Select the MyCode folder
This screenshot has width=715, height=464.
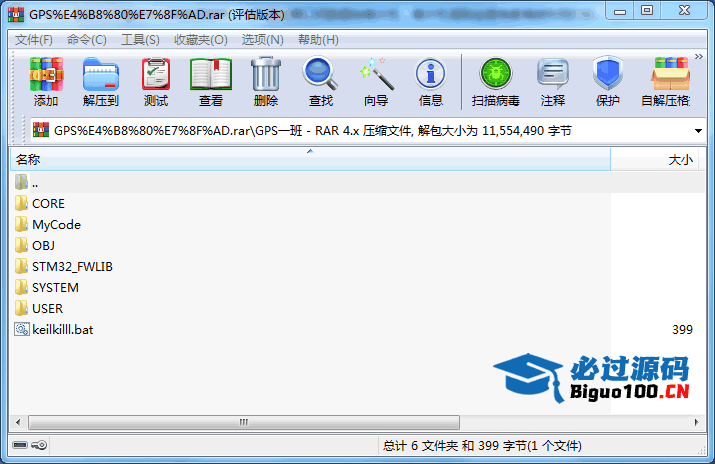tap(56, 225)
